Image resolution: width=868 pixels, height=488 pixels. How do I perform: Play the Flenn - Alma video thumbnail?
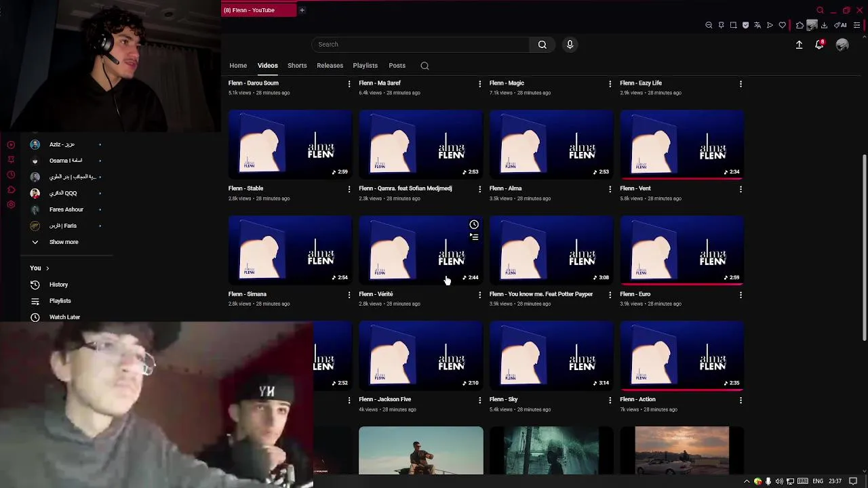551,144
